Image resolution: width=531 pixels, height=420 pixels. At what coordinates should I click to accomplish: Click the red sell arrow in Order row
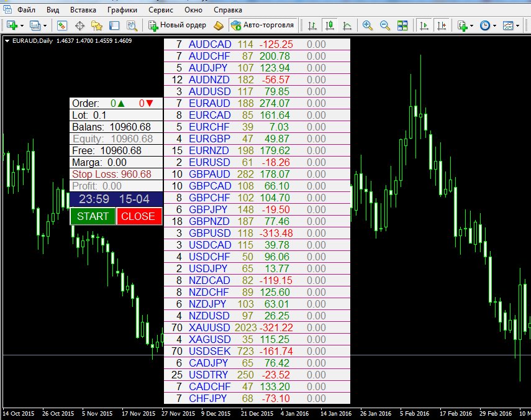[x=149, y=103]
